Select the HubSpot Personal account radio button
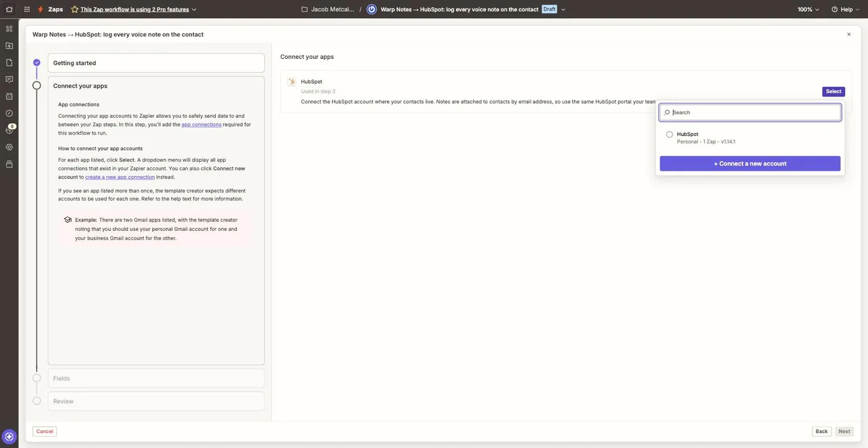868x448 pixels. [670, 134]
